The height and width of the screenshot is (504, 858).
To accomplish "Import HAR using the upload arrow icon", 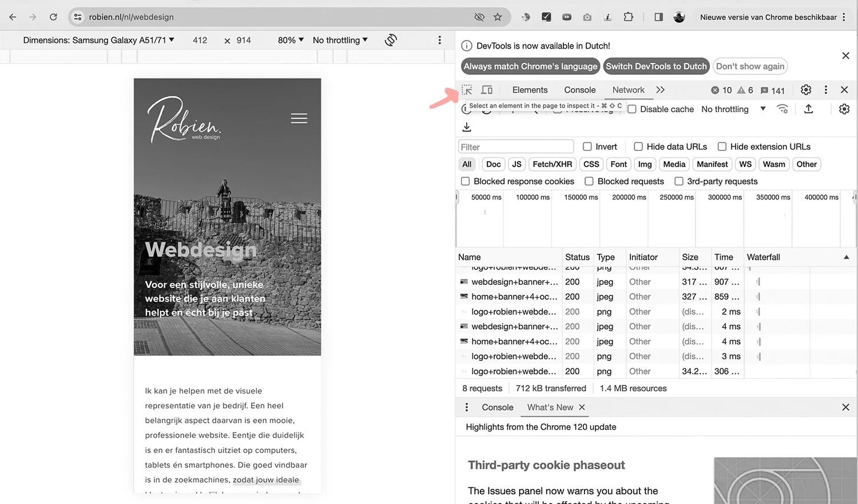I will [809, 109].
